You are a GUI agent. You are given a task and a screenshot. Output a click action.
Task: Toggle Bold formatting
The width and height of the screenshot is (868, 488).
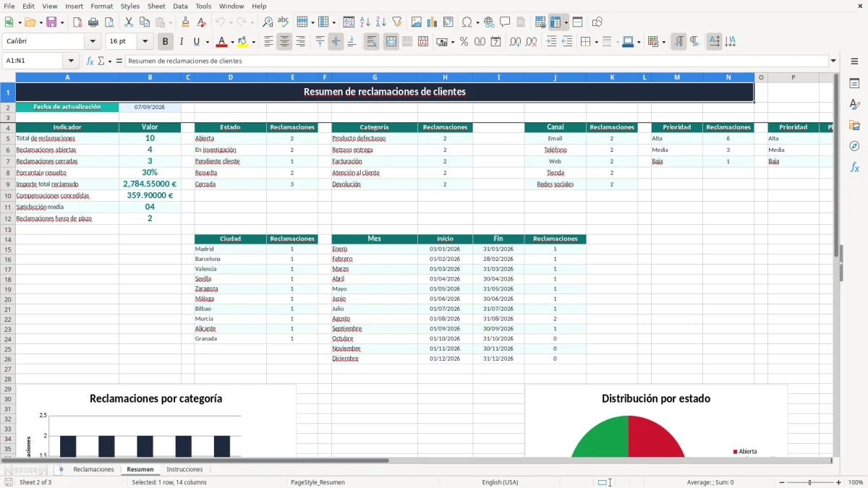coord(165,42)
